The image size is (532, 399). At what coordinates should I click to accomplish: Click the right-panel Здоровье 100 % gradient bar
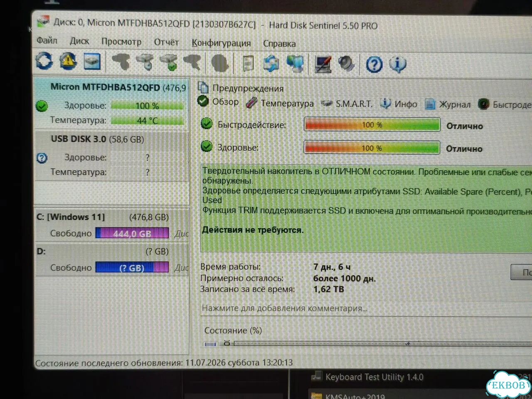(x=372, y=148)
